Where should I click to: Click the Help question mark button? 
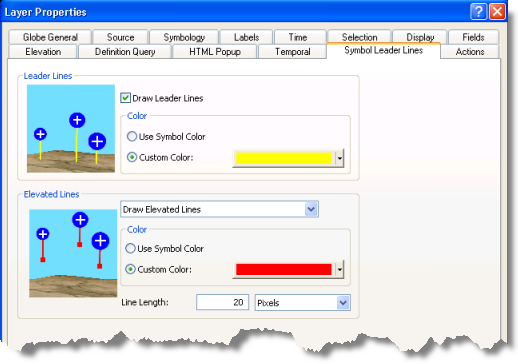[x=479, y=12]
